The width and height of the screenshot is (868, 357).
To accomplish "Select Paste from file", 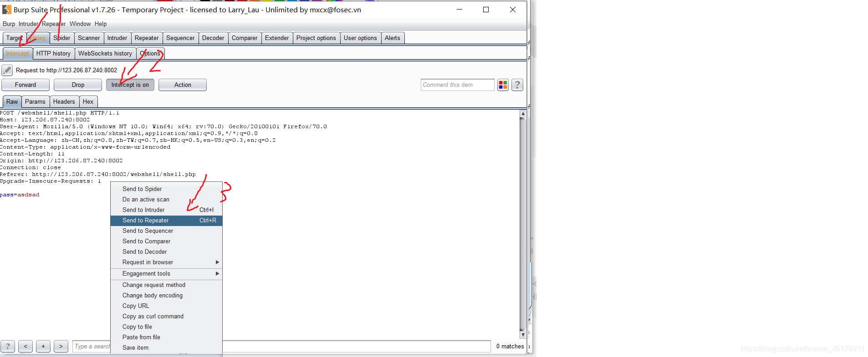I will (166, 337).
